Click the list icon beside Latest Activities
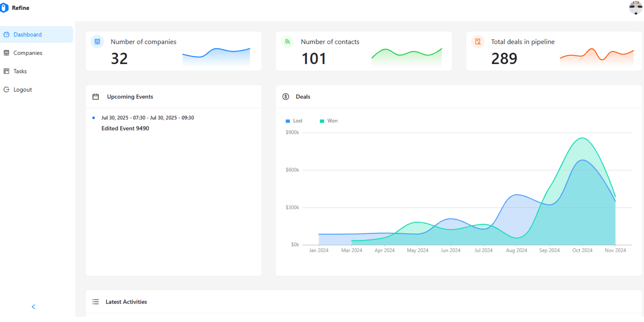 [x=96, y=302]
